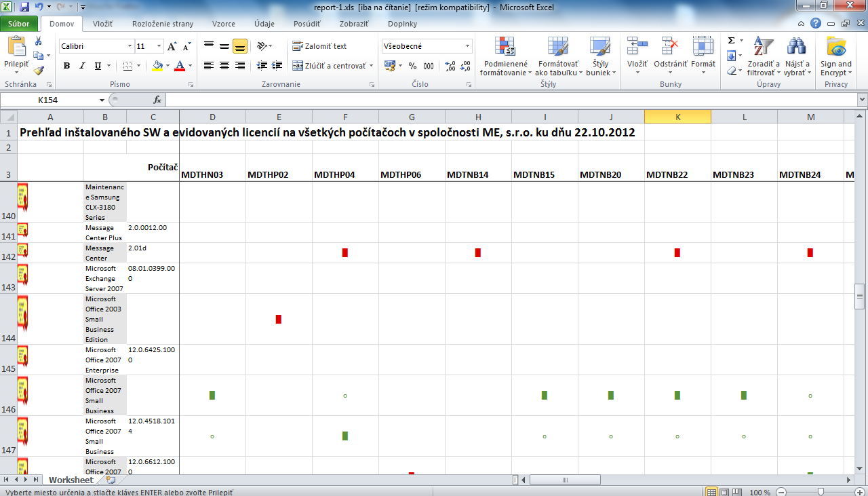
Task: Align cell content to the top
Action: [x=209, y=46]
